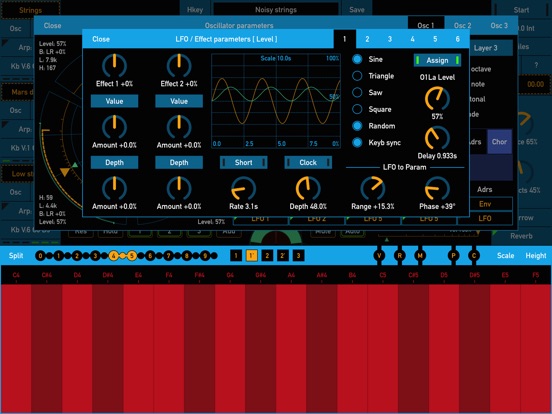Screen dimensions: 552x414
Task: Switch to LFO tab 3
Action: [x=390, y=39]
